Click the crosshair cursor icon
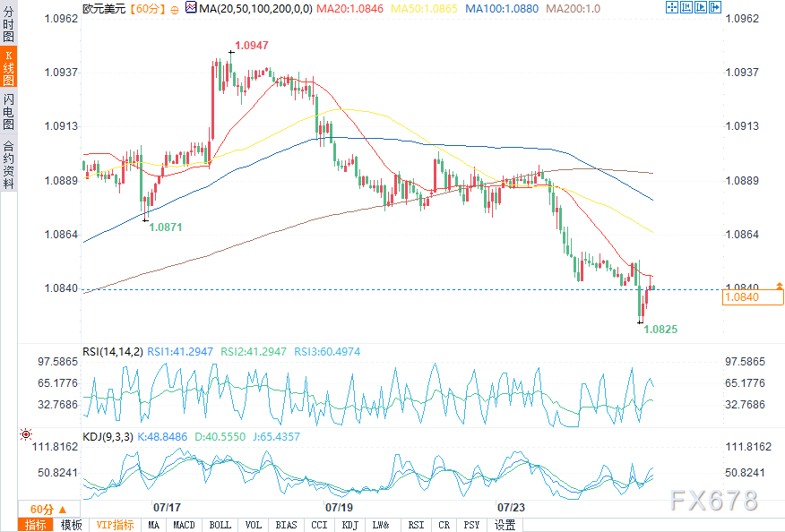 (x=672, y=7)
